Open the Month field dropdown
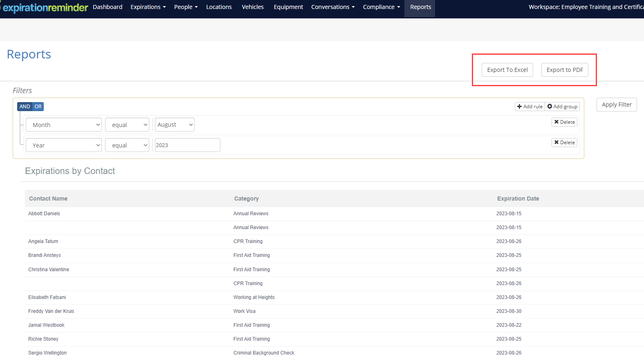 [64, 125]
